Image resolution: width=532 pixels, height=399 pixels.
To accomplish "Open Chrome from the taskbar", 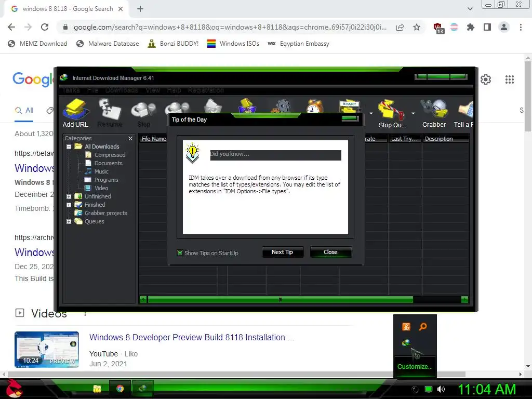I will 120,389.
